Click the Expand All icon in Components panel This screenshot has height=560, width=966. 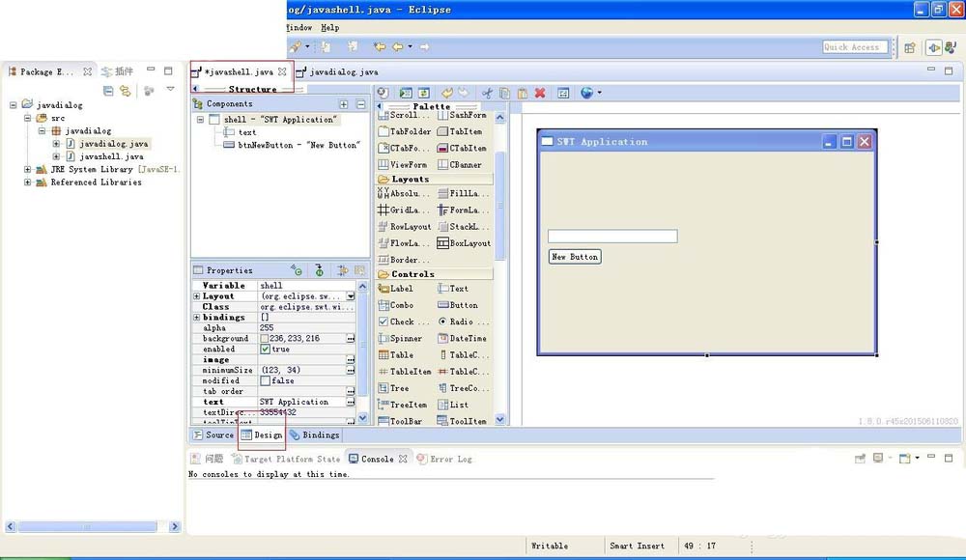pyautogui.click(x=343, y=104)
